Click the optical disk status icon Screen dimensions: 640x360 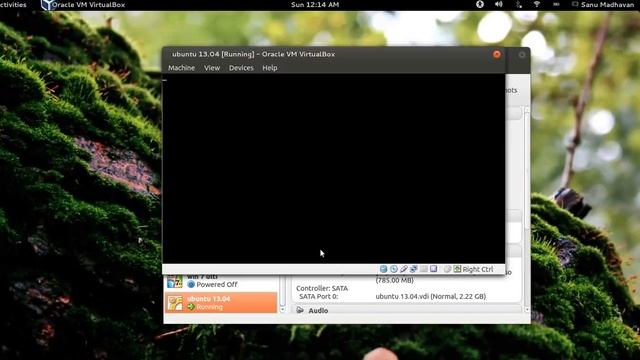pos(393,269)
